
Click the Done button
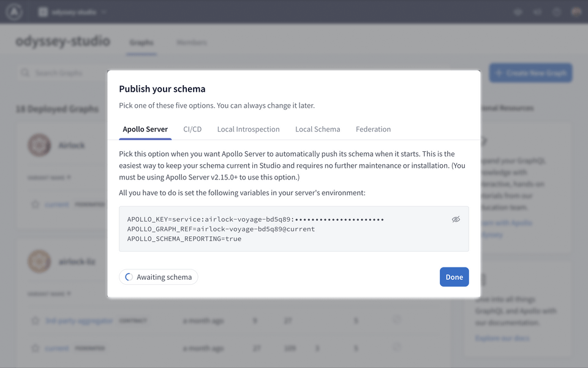point(454,277)
